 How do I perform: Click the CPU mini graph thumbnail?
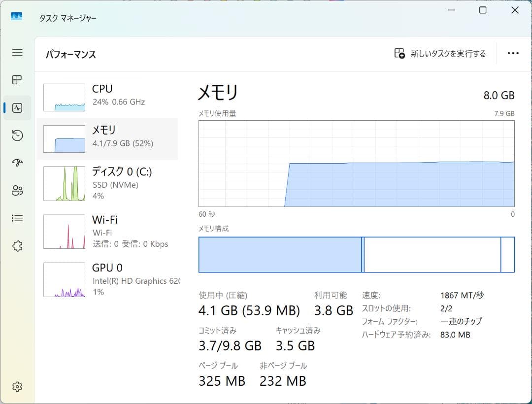click(64, 97)
